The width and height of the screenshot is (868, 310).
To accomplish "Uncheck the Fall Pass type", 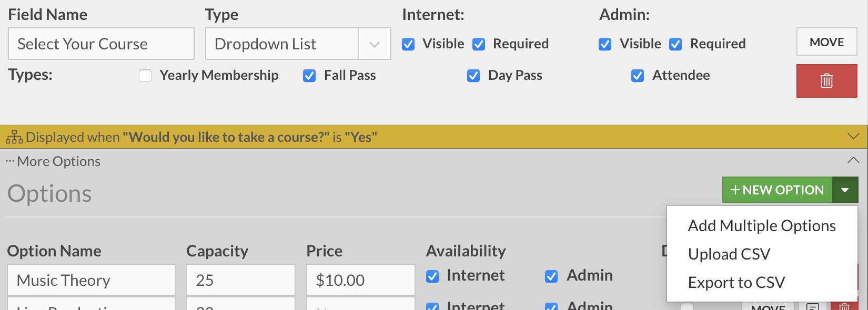I will 309,76.
